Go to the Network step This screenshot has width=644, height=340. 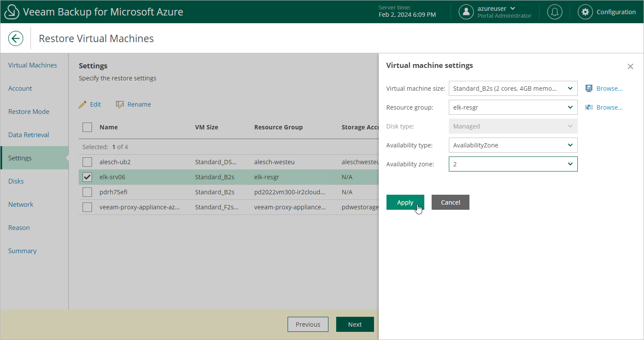(21, 205)
